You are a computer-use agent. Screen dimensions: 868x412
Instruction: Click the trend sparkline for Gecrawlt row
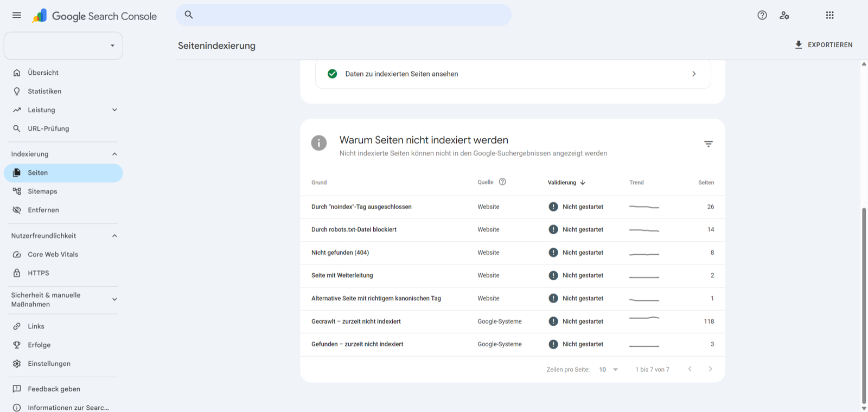(x=644, y=318)
